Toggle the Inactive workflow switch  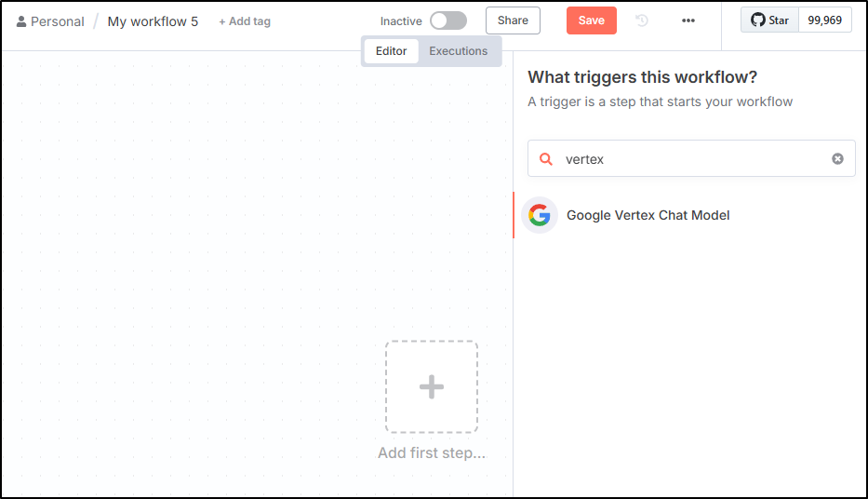coord(448,21)
